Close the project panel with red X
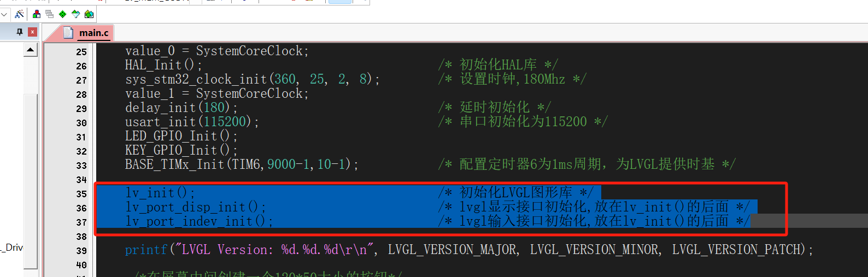The width and height of the screenshot is (868, 277). click(33, 32)
